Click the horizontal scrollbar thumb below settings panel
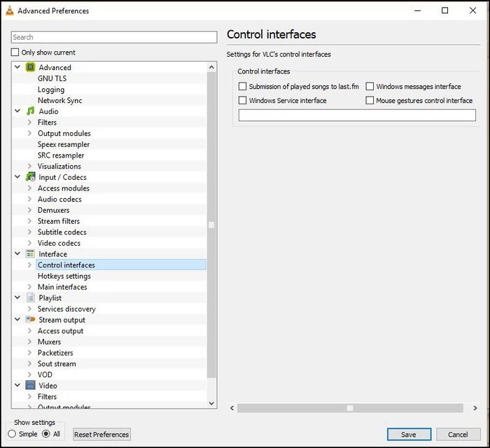The height and width of the screenshot is (448, 490). (x=350, y=408)
